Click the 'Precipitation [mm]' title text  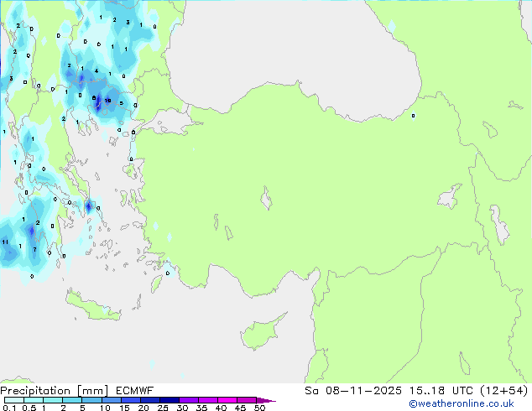point(55,391)
